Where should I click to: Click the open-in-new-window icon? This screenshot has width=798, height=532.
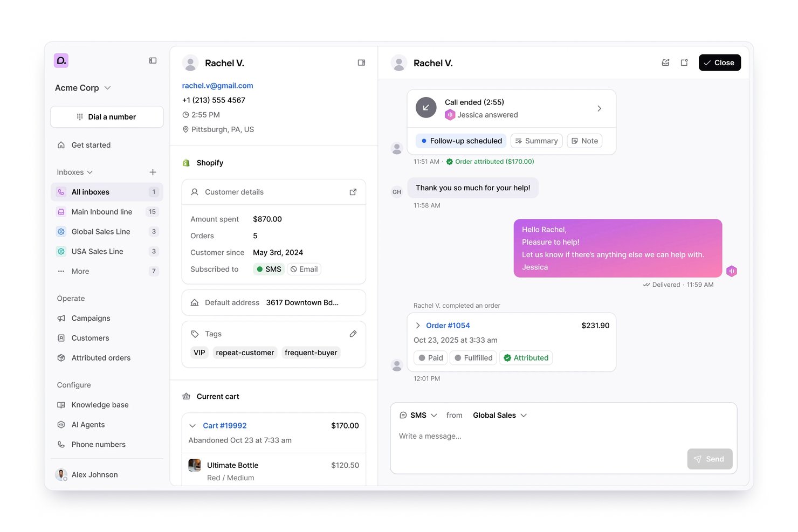(x=684, y=63)
